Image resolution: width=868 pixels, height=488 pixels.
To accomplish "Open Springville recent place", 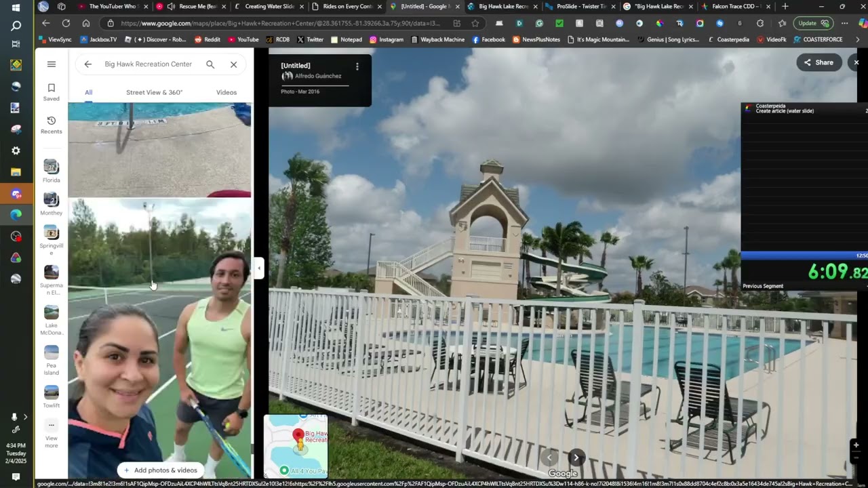I will (x=52, y=241).
